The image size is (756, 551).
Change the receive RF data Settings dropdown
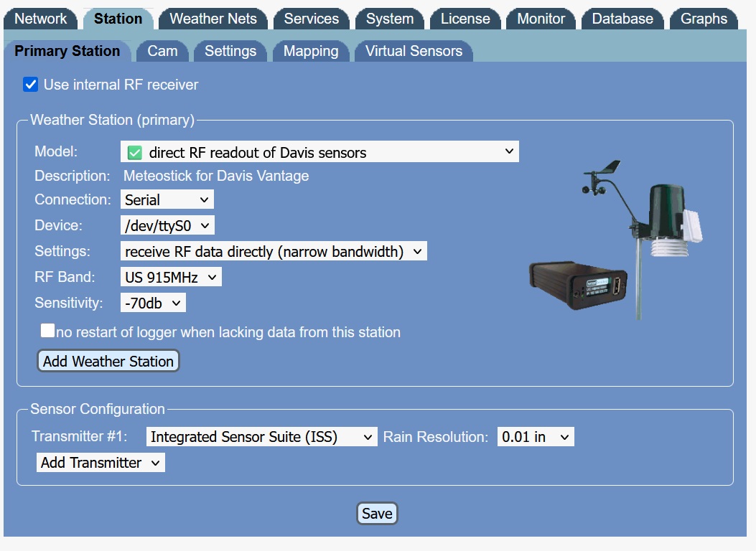tap(274, 251)
